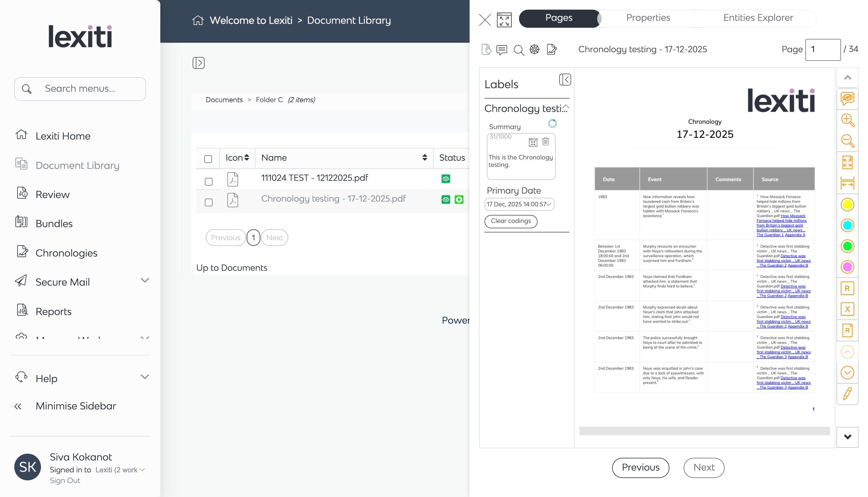
Task: Click the Clear codings button
Action: pos(510,221)
